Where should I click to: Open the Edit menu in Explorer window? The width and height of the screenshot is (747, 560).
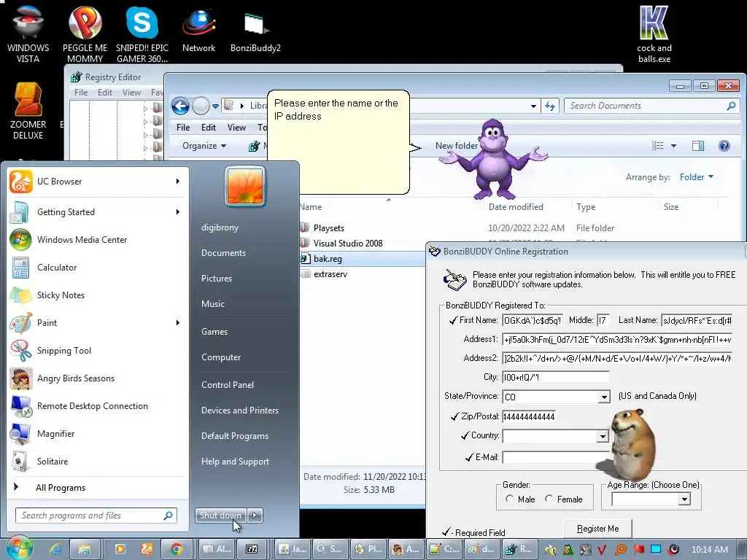point(208,127)
